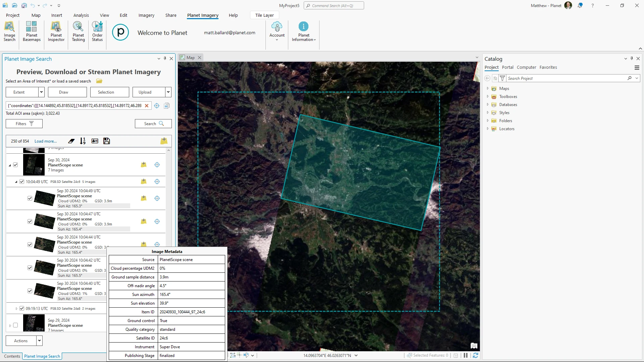644x362 pixels.
Task: Show image metadata card icon
Action: click(95, 141)
